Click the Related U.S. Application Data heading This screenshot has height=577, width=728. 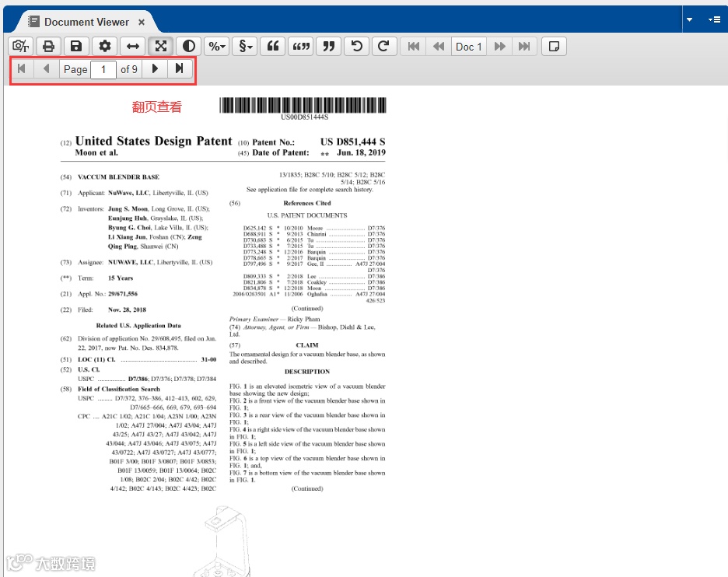pos(138,325)
